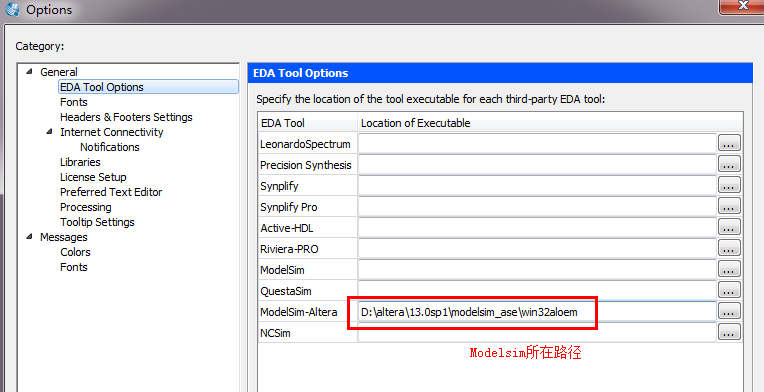764x392 pixels.
Task: Select Preferred Text Editor category
Action: coord(111,192)
